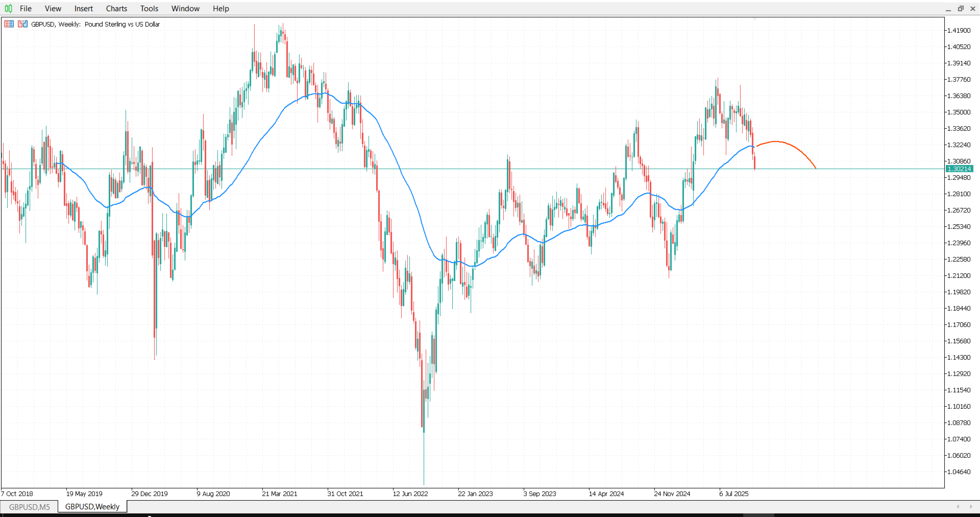Click the 6 Jul 2025 date label
This screenshot has width=980, height=517.
pos(734,494)
